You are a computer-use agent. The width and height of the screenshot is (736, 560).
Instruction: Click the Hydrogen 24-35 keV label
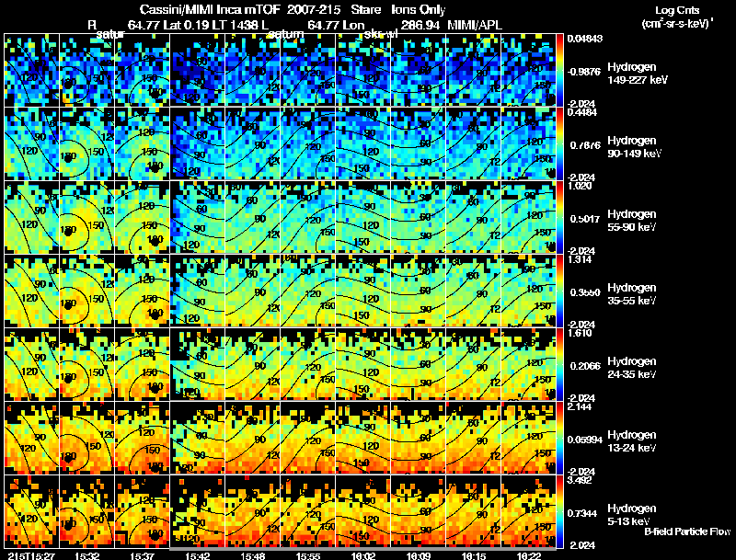[632, 368]
